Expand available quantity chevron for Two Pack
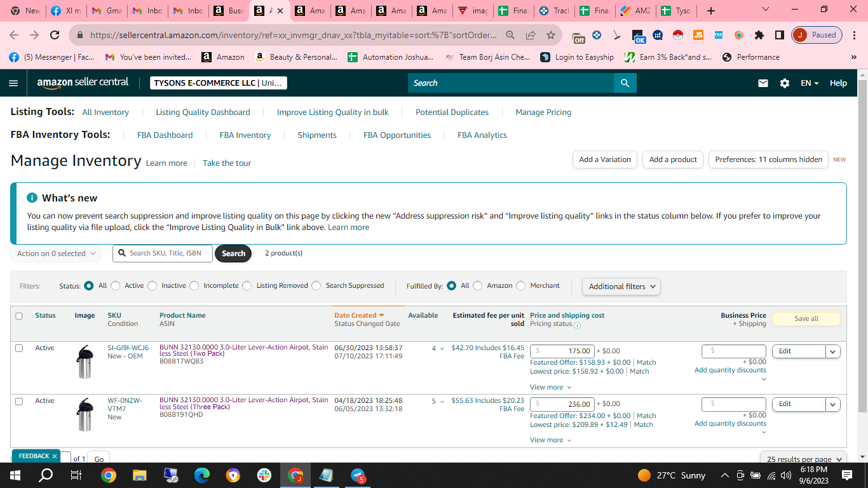 (442, 349)
